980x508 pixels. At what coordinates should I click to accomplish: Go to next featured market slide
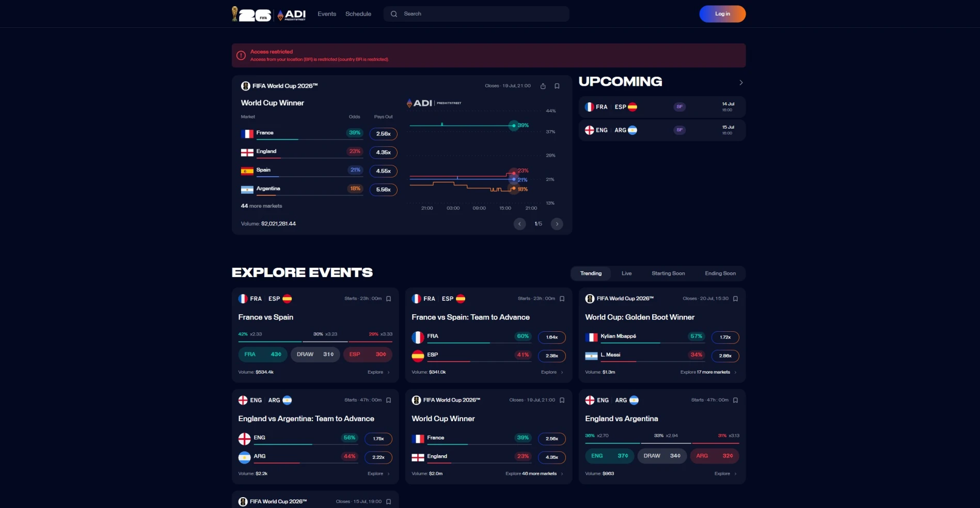coord(557,224)
